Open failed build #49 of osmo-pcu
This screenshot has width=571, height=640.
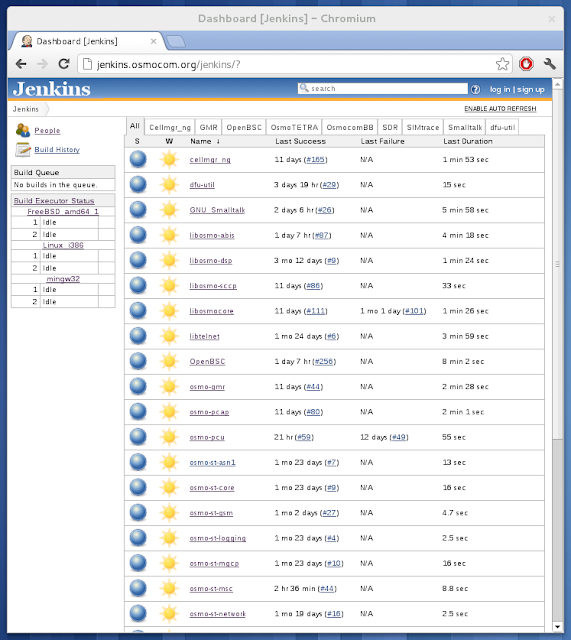click(x=399, y=437)
